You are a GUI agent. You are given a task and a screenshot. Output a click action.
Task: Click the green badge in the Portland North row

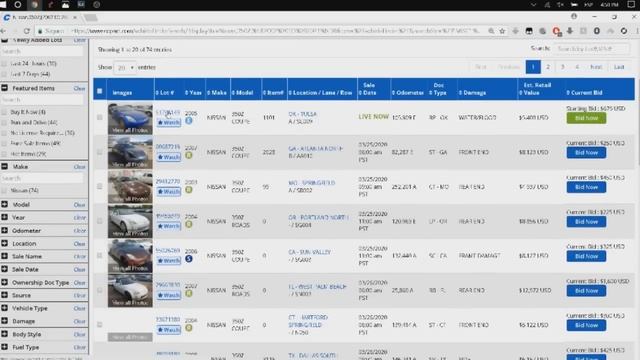click(189, 224)
